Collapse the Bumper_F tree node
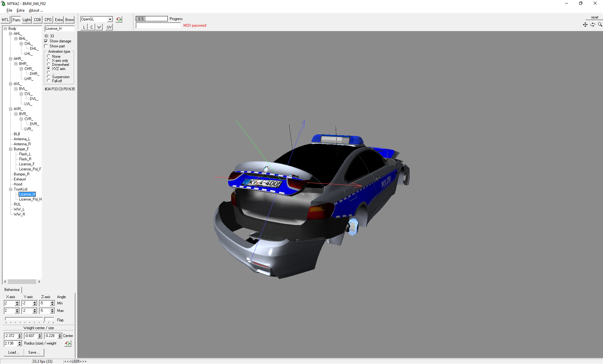This screenshot has width=603, height=364. (x=10, y=149)
